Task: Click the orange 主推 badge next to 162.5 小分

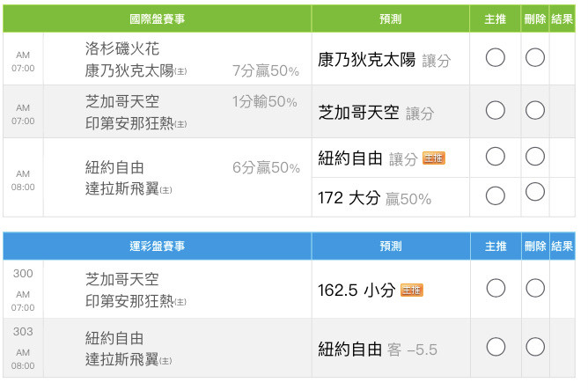Action: [x=411, y=289]
